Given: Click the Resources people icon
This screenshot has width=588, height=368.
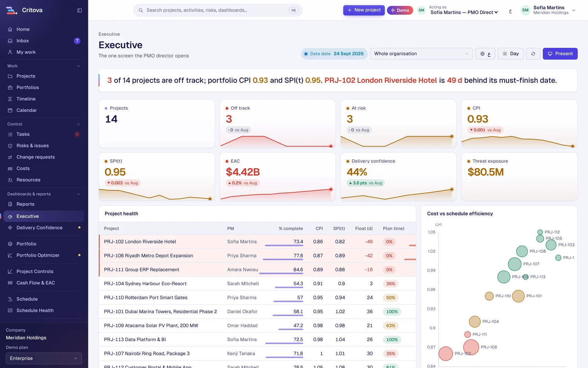Looking at the screenshot, I should pos(10,180).
